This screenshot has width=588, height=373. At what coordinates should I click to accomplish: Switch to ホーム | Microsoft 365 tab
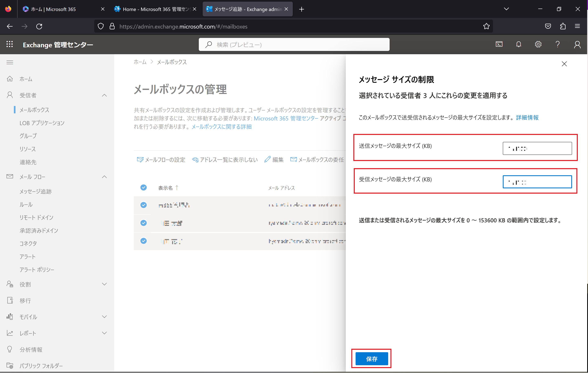pos(63,9)
